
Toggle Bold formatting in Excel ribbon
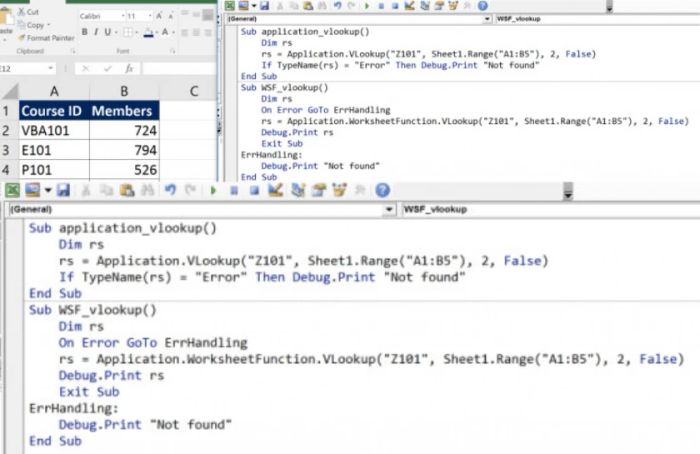point(84,32)
